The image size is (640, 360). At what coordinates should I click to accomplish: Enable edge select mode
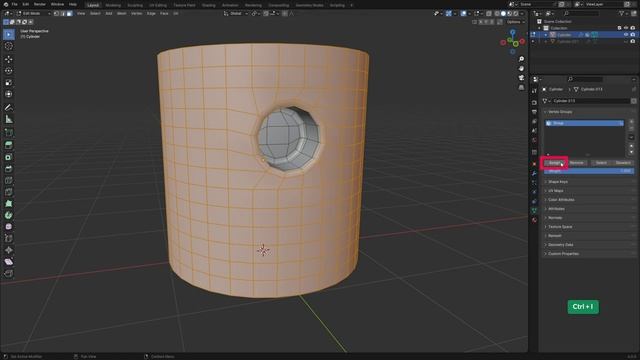pyautogui.click(x=63, y=13)
